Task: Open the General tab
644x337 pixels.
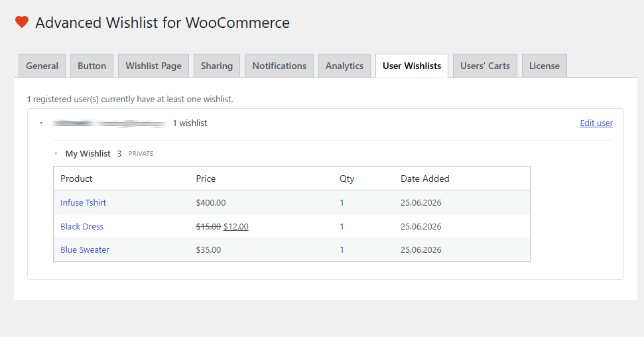Action: (x=42, y=66)
